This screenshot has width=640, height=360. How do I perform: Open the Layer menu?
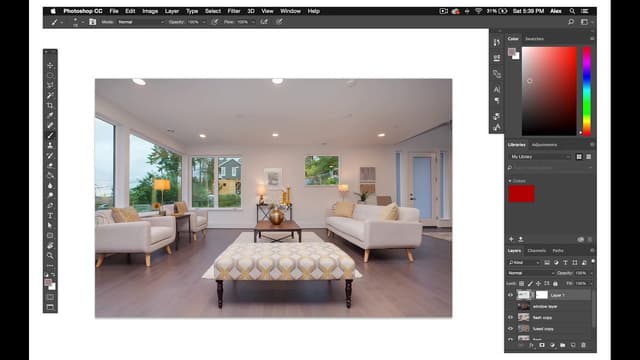(172, 11)
